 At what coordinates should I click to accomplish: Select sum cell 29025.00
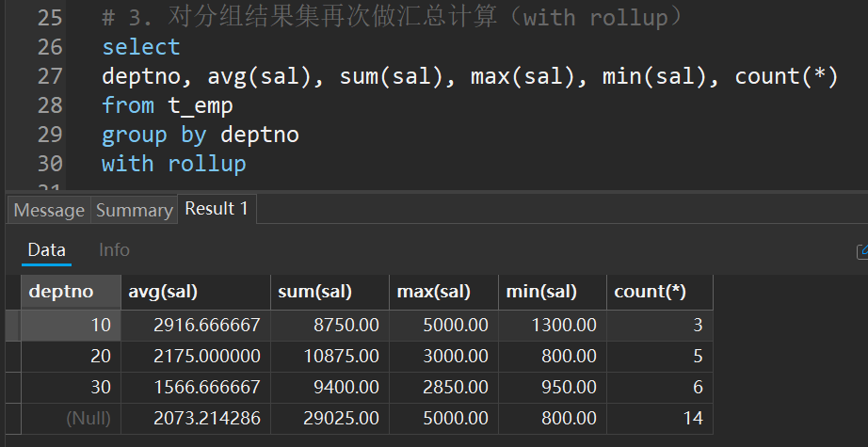coord(330,418)
